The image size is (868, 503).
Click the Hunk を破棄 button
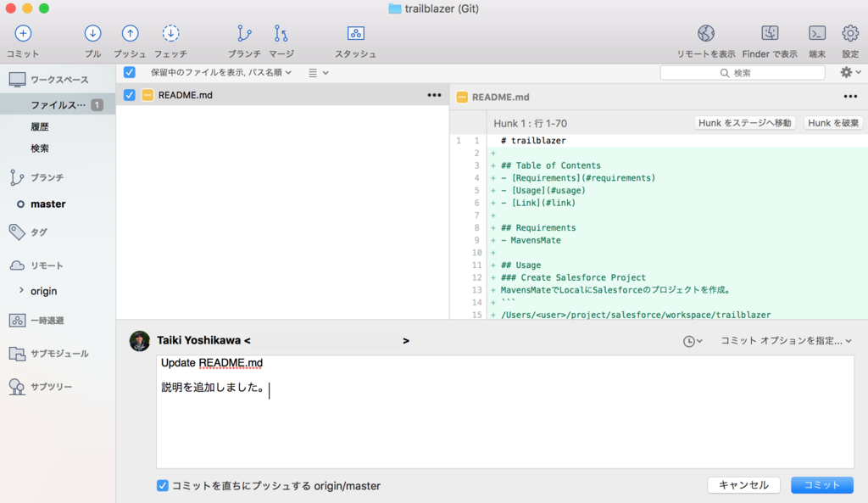pyautogui.click(x=833, y=123)
